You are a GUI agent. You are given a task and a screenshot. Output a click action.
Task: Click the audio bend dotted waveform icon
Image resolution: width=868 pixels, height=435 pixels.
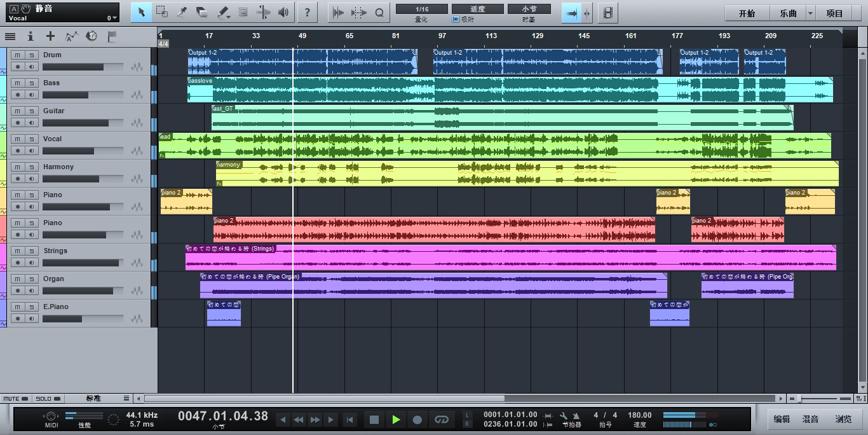(359, 12)
